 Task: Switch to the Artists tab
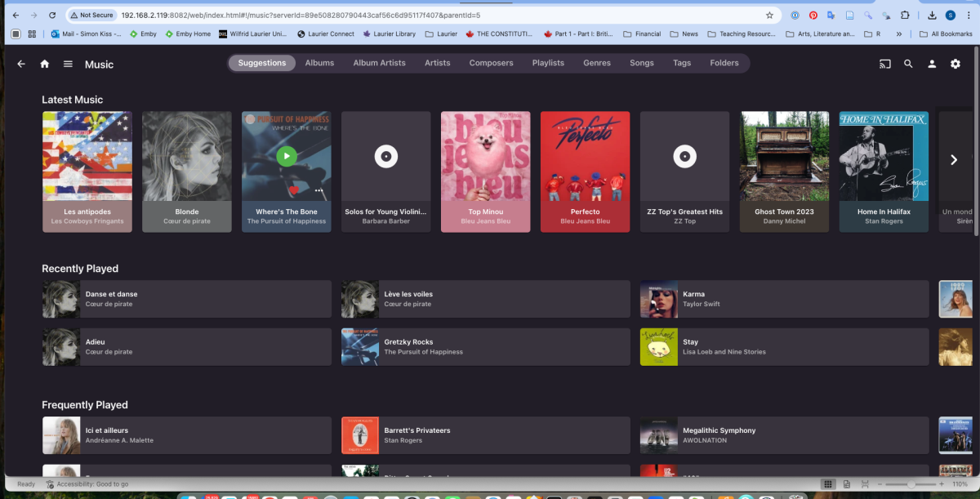[x=437, y=63]
